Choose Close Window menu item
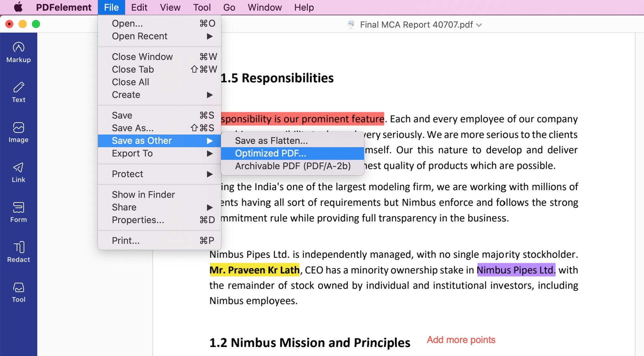The width and height of the screenshot is (644, 356). tap(159, 57)
